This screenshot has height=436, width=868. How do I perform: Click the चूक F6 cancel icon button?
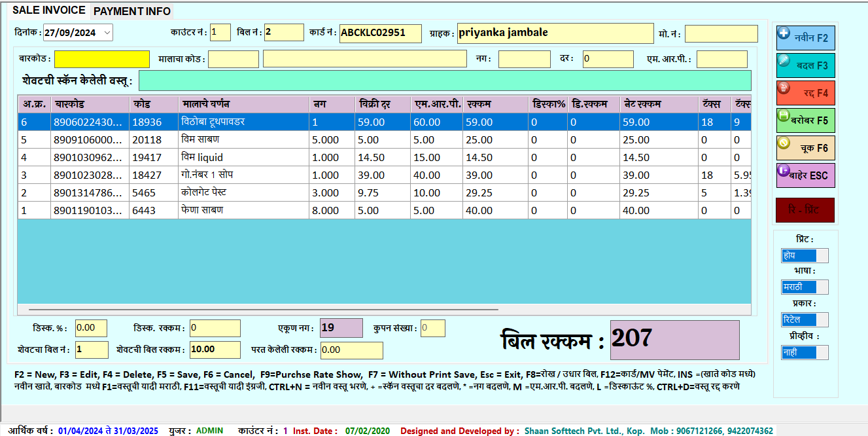805,148
